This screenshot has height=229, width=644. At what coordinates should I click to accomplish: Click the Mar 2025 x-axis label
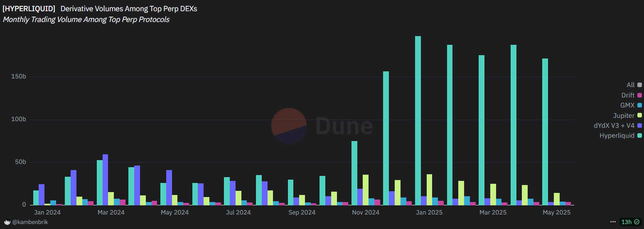pyautogui.click(x=493, y=212)
